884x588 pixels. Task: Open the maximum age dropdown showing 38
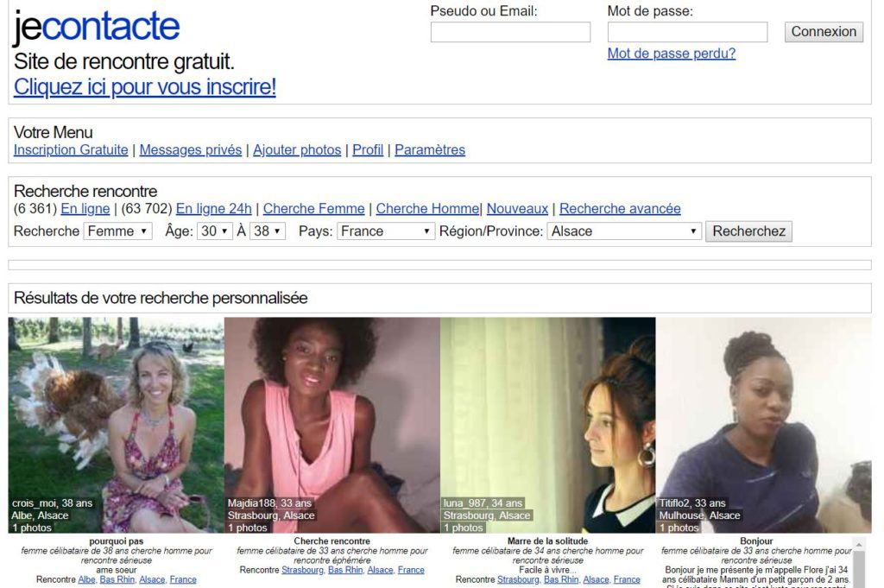point(267,231)
